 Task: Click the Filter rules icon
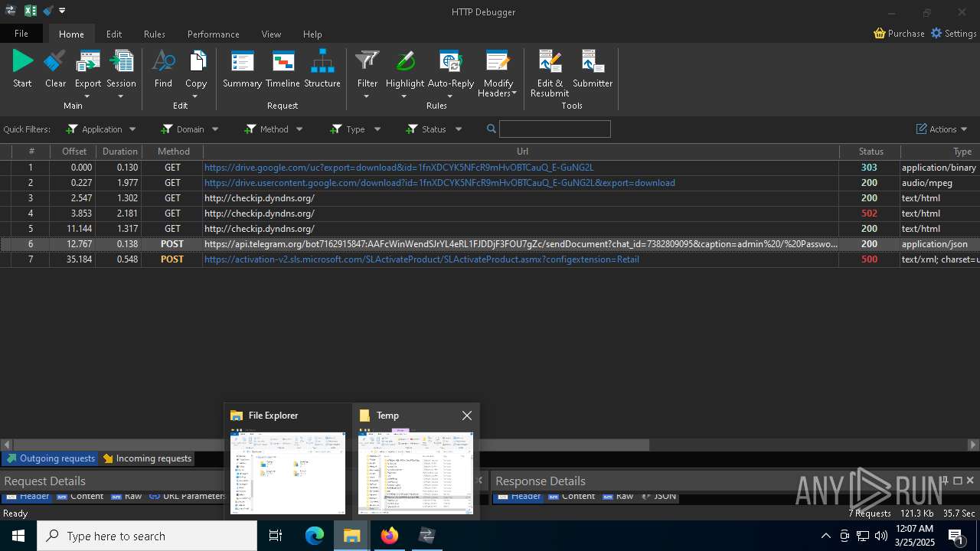(367, 61)
